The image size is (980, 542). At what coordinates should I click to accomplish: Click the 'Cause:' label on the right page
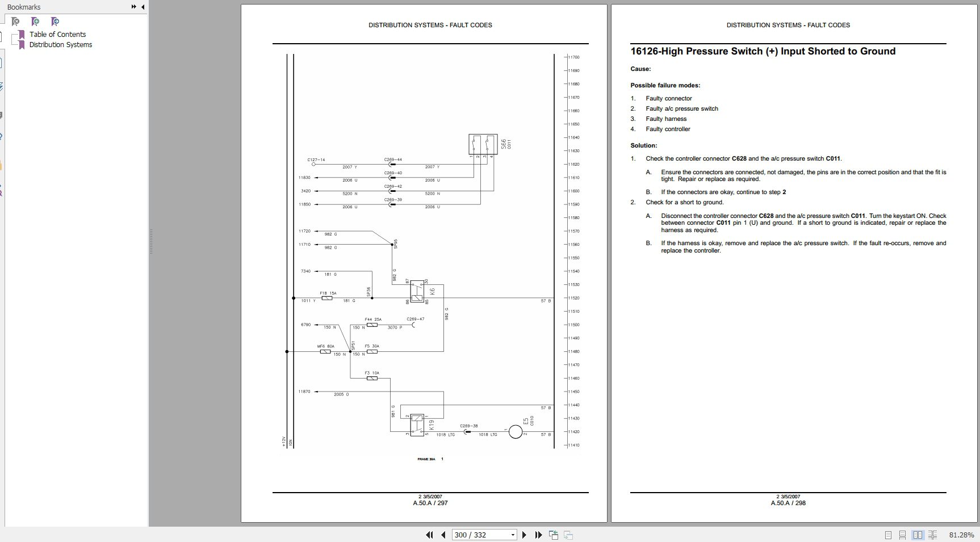[x=640, y=69]
